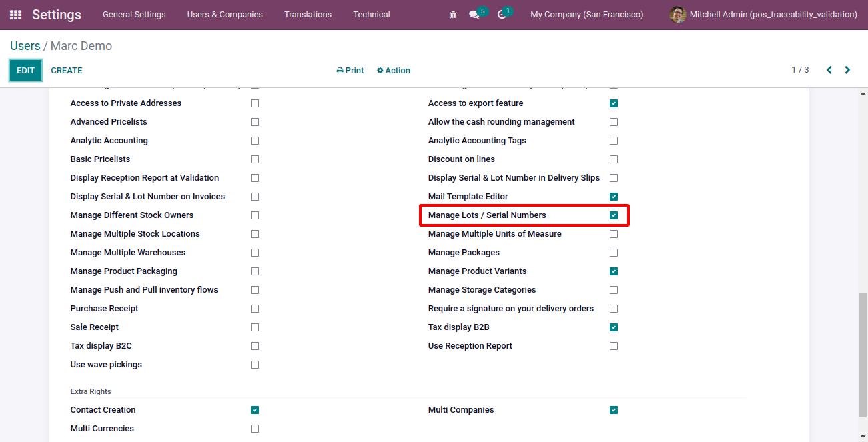Click the EDIT button
Image resolution: width=868 pixels, height=442 pixels.
pyautogui.click(x=25, y=71)
